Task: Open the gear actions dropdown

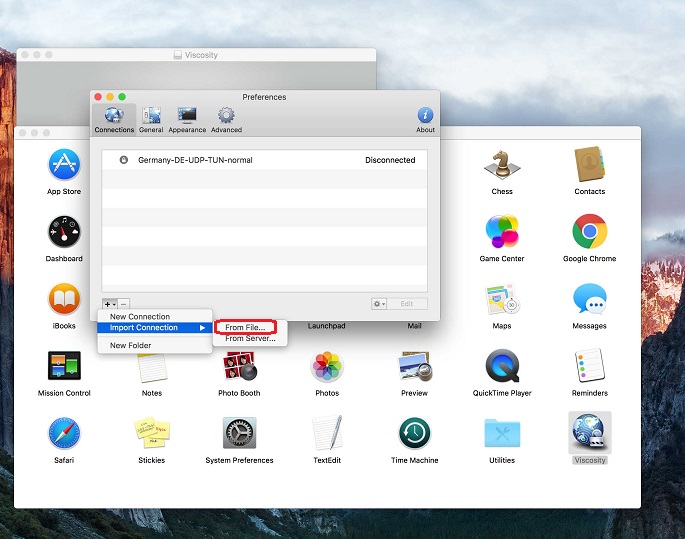Action: (378, 303)
